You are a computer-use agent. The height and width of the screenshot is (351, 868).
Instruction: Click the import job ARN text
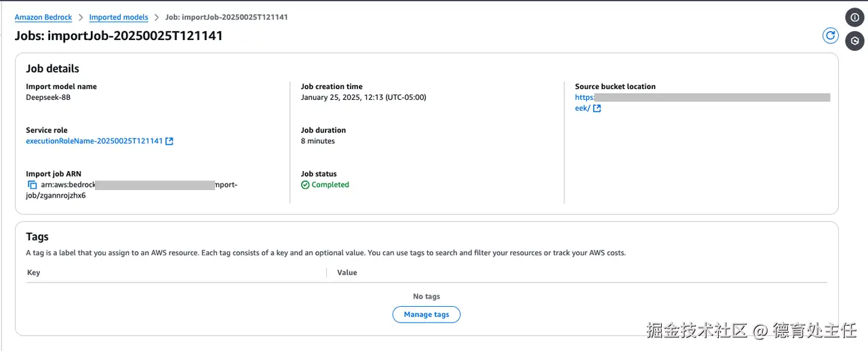tap(68, 185)
